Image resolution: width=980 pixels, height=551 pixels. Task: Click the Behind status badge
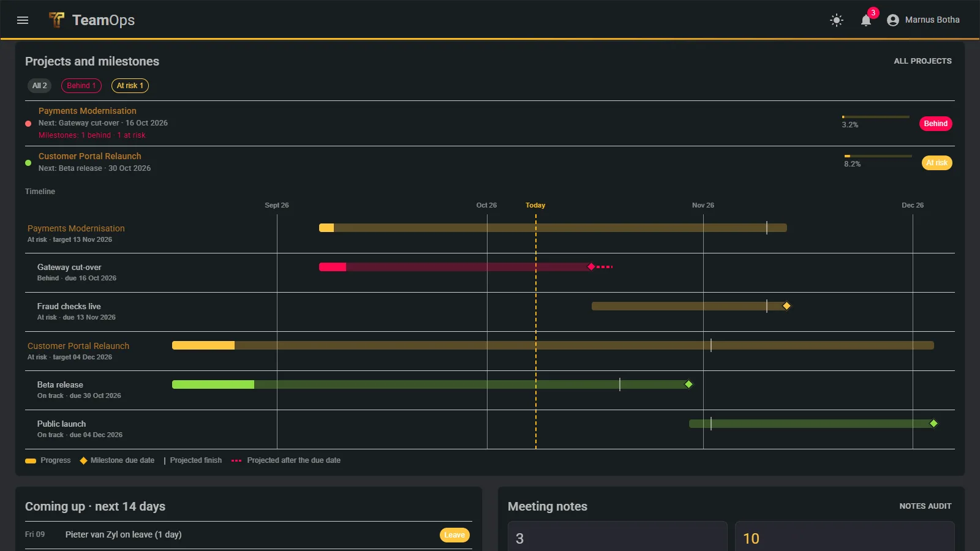pos(936,124)
